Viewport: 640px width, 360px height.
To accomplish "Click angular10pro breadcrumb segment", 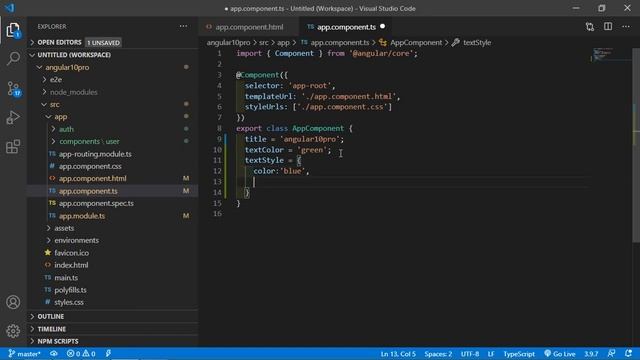I will pos(228,42).
